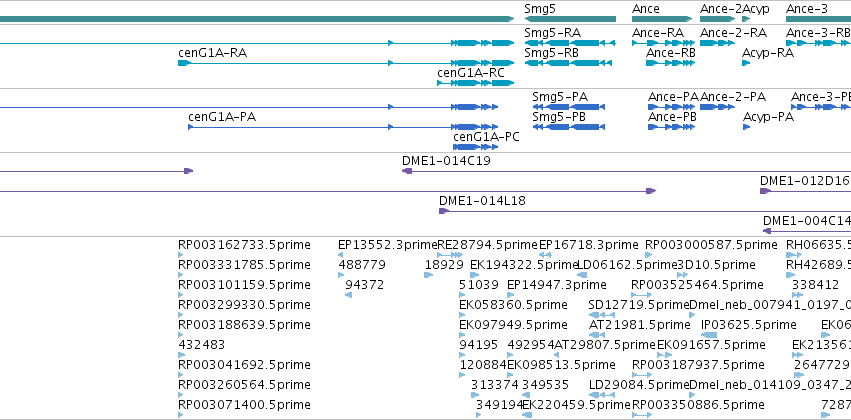The height and width of the screenshot is (420, 851).
Task: Click the Smg5 gene label
Action: coord(540,9)
